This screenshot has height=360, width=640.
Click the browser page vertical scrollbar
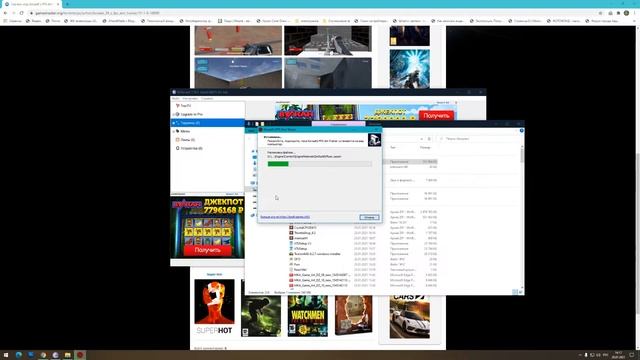pyautogui.click(x=638, y=188)
